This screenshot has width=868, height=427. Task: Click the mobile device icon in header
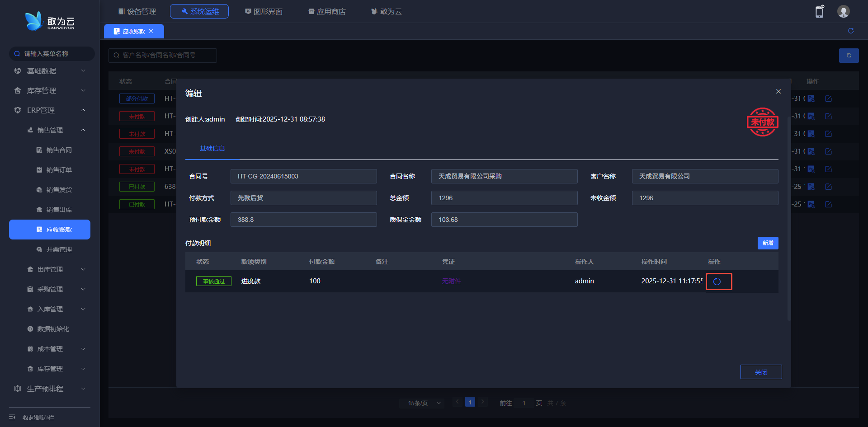tap(819, 12)
